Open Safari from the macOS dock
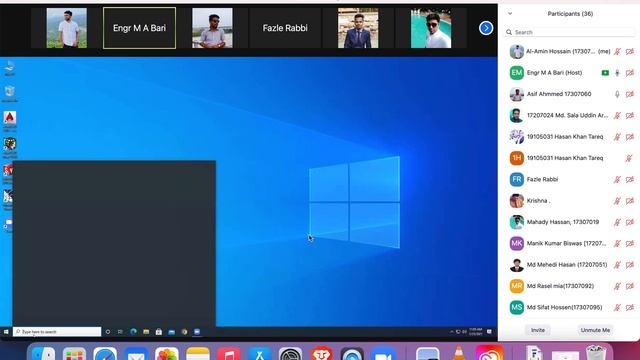 105,353
